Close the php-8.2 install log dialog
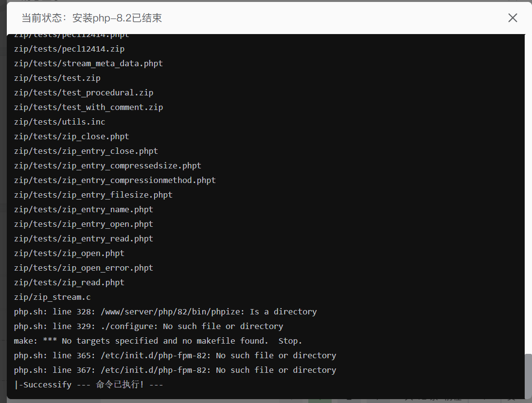The width and height of the screenshot is (532, 403). pyautogui.click(x=513, y=18)
